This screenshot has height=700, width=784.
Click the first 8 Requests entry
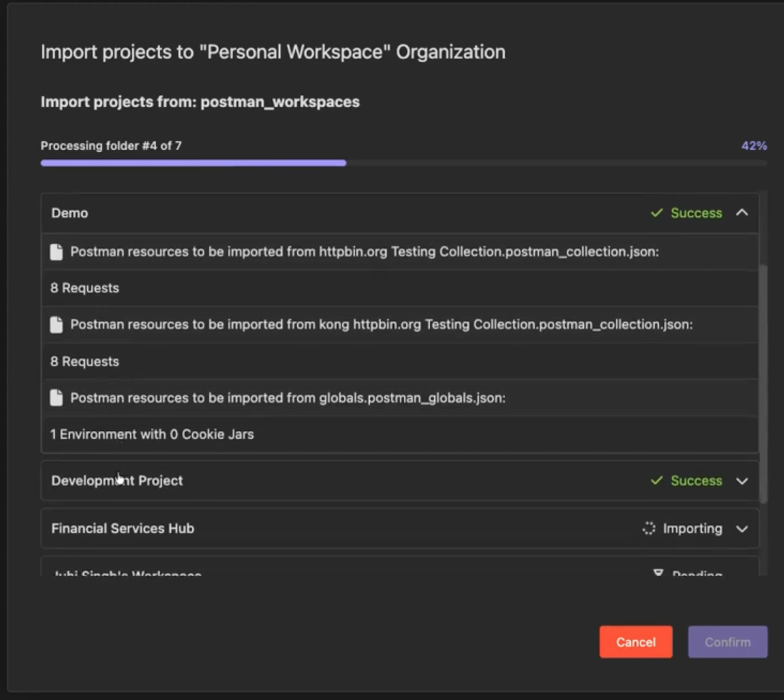tap(85, 288)
